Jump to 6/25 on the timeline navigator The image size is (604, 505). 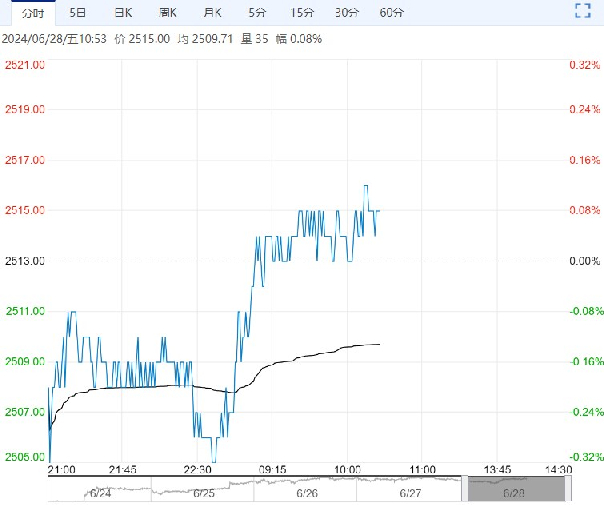[204, 492]
